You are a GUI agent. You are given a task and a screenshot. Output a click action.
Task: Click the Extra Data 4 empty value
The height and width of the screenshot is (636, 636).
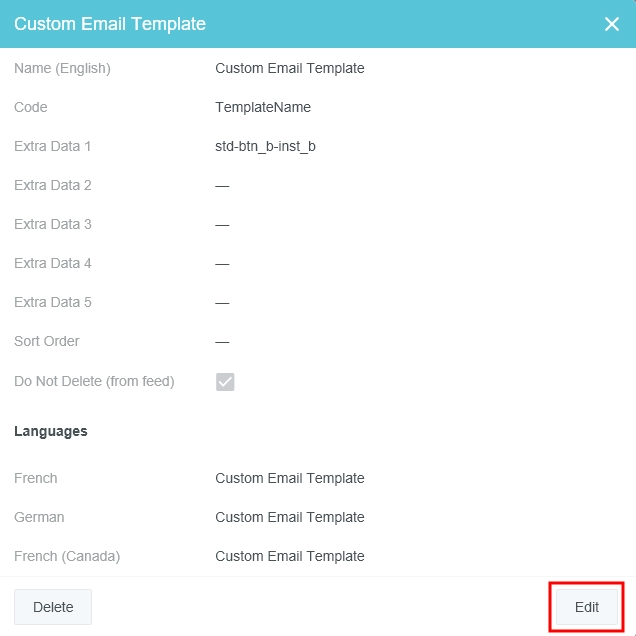point(222,264)
